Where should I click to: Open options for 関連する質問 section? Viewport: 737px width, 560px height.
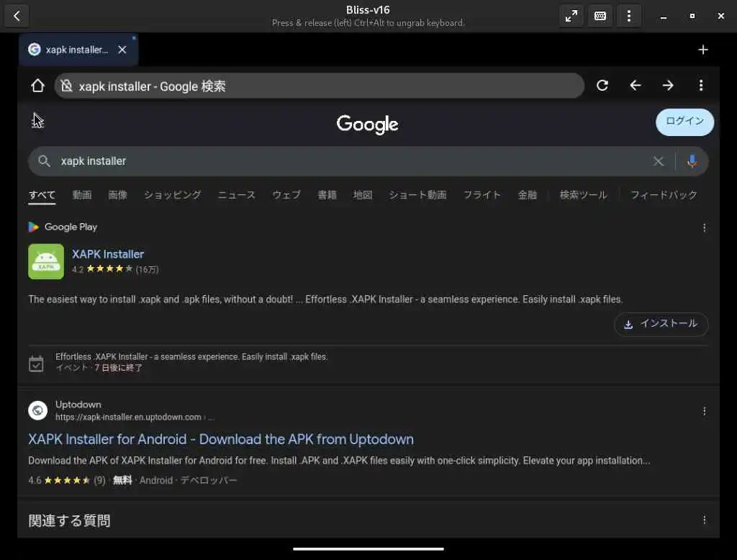[x=704, y=520]
